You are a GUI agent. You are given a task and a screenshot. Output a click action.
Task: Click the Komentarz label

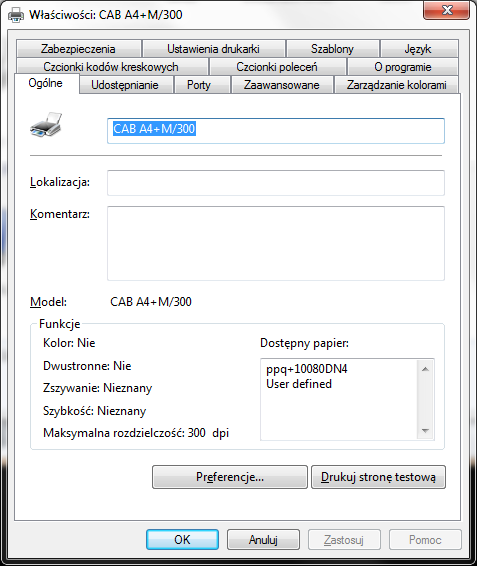coord(60,214)
